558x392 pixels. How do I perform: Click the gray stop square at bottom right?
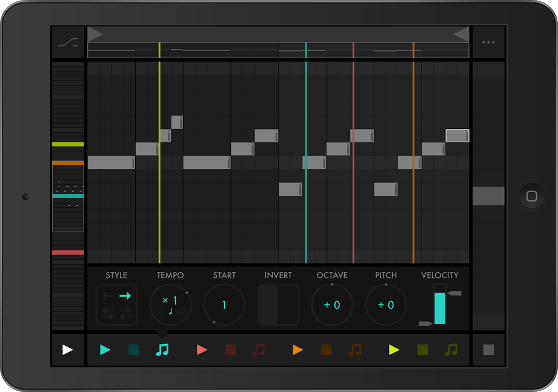point(488,350)
